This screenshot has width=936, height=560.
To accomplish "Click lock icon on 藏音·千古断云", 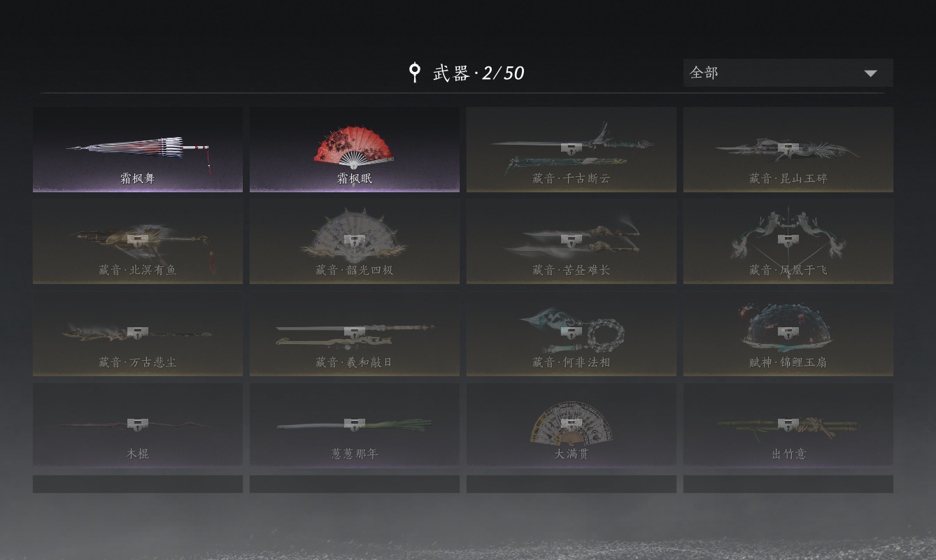I will point(572,148).
